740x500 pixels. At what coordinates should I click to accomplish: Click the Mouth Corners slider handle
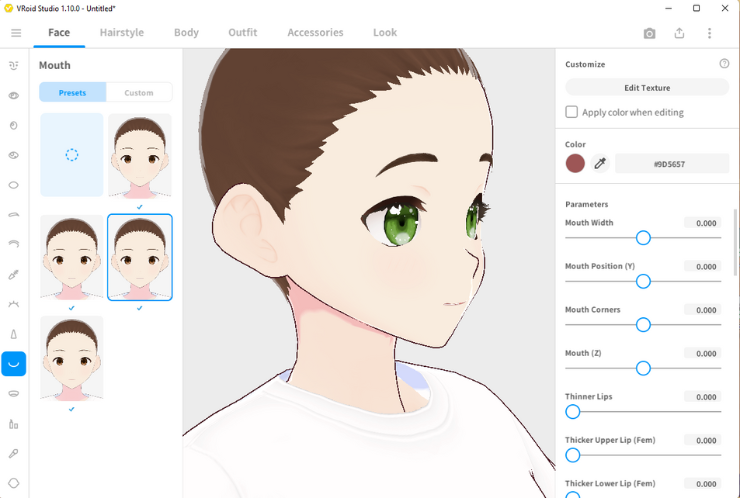tap(643, 325)
